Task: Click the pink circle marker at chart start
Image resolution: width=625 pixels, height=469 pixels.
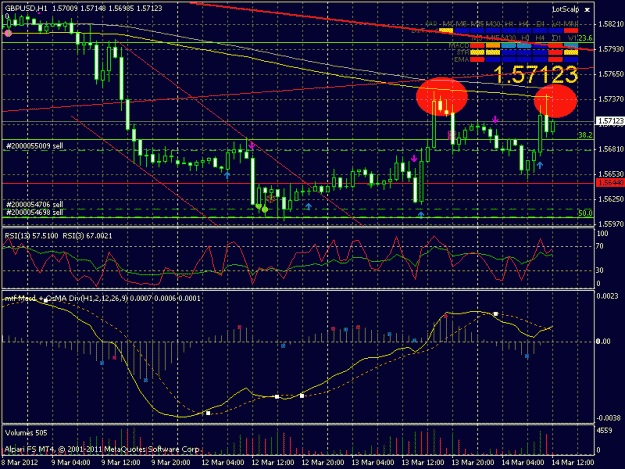Action: point(8,33)
